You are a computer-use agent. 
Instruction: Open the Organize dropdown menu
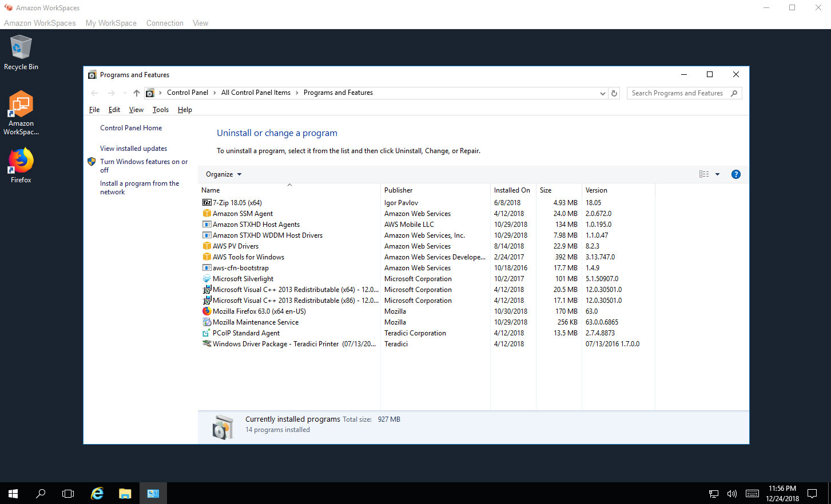222,174
